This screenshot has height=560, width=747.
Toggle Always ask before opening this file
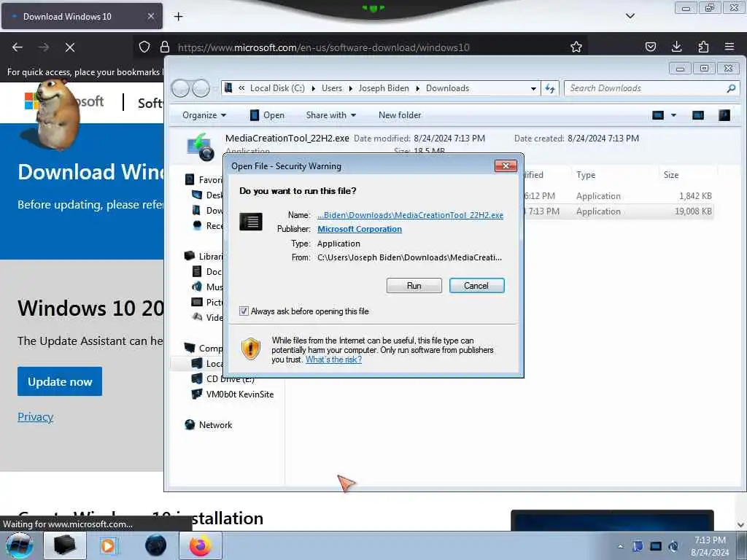pyautogui.click(x=244, y=311)
